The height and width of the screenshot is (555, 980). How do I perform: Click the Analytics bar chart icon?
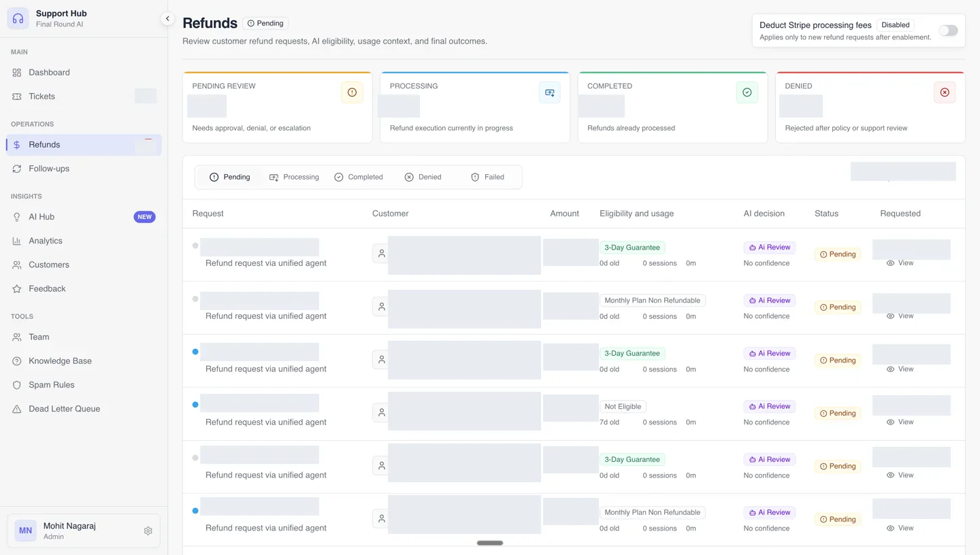pos(17,241)
